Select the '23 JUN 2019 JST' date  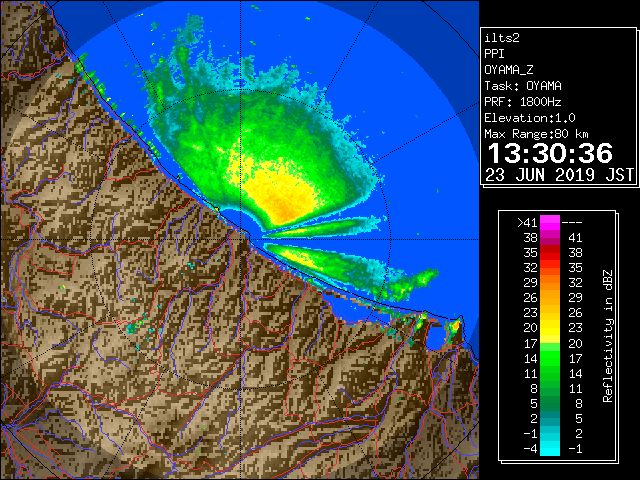click(559, 175)
